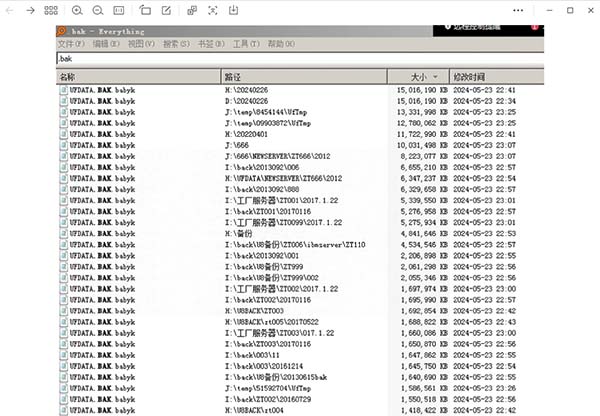Click the forward arrow in viewer toolbar
Image resolution: width=600 pixels, height=416 pixels.
(x=30, y=10)
